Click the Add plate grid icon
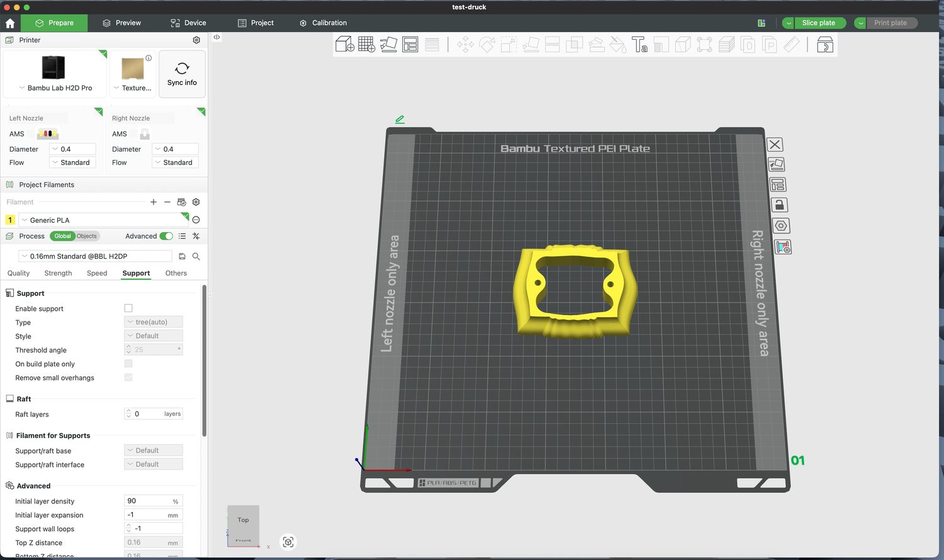The height and width of the screenshot is (560, 944). pyautogui.click(x=366, y=44)
